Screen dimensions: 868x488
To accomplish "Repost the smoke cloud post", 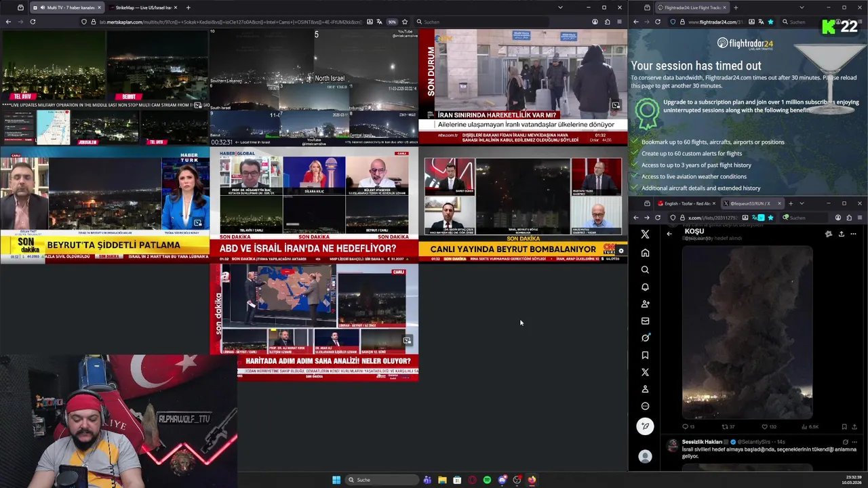I will pos(728,427).
